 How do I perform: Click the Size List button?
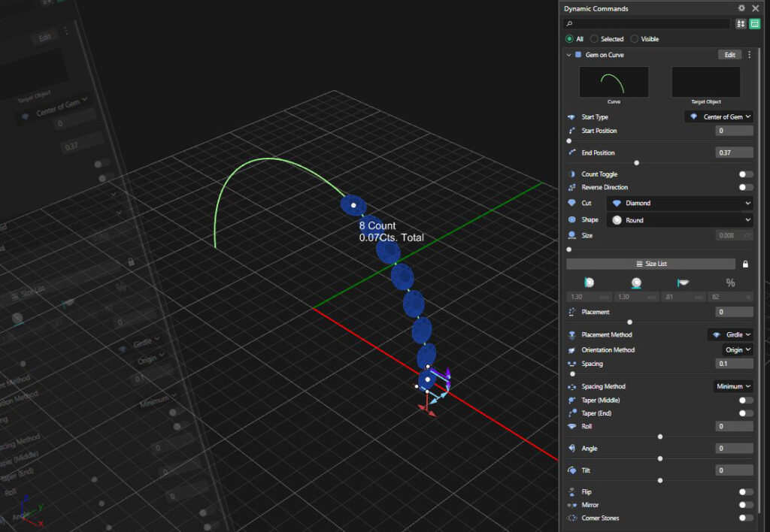(650, 264)
